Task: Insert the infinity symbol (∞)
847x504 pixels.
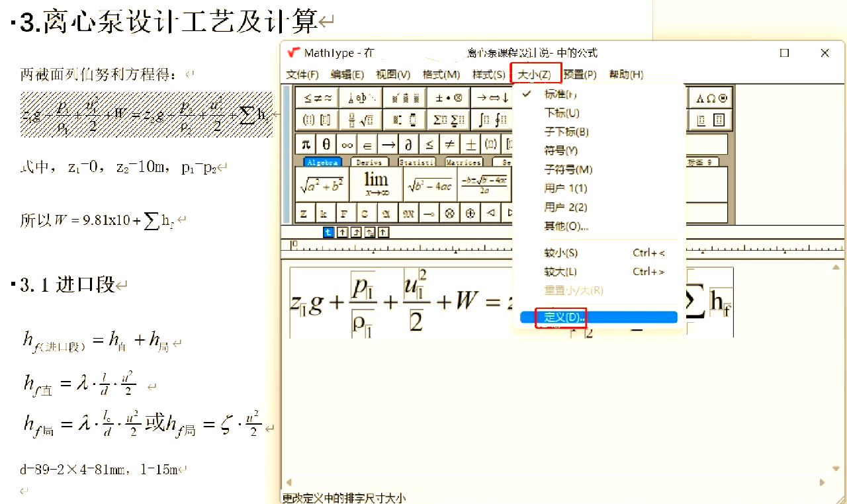Action: (x=346, y=144)
